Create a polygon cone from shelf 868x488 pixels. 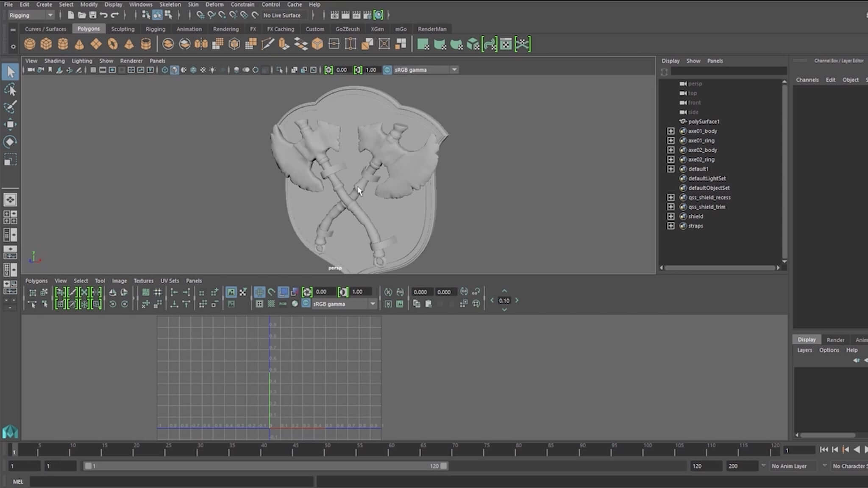point(79,44)
